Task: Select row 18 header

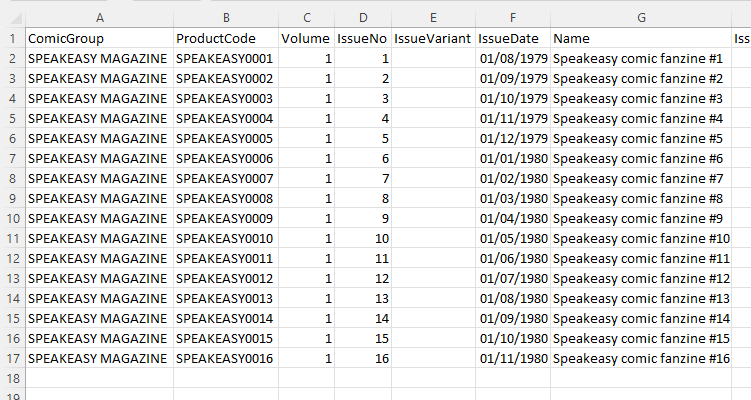Action: [x=12, y=379]
